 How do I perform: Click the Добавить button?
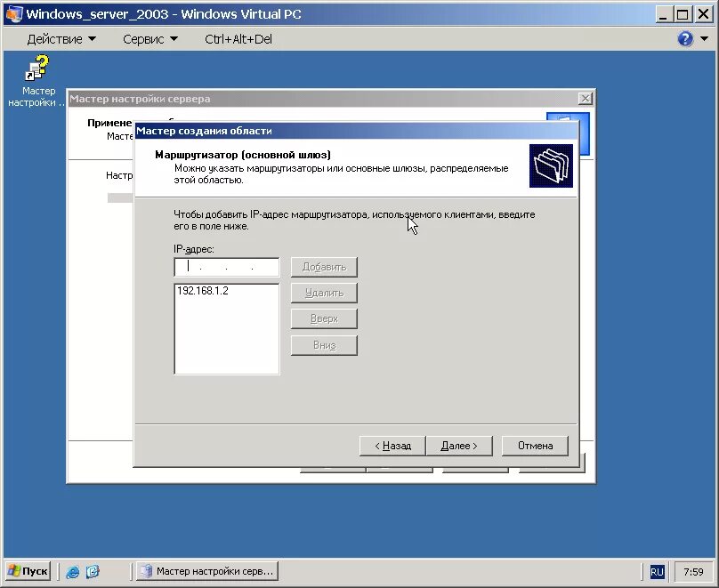(324, 267)
